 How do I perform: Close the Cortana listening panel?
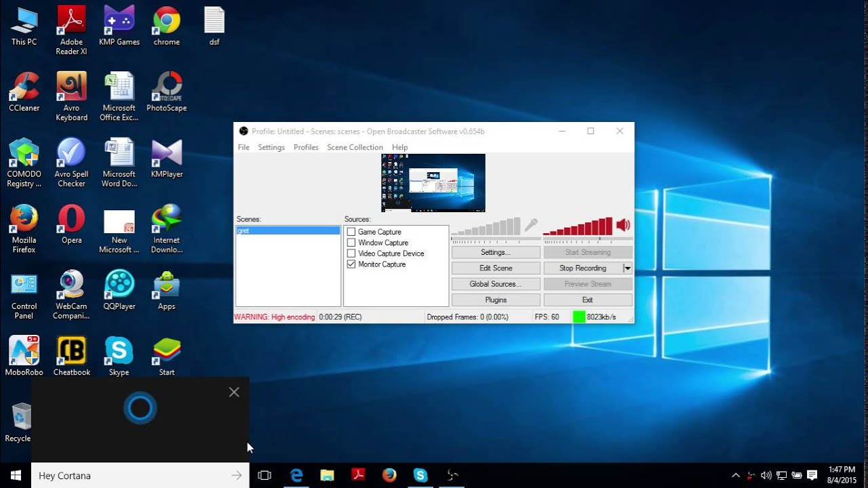[x=234, y=392]
